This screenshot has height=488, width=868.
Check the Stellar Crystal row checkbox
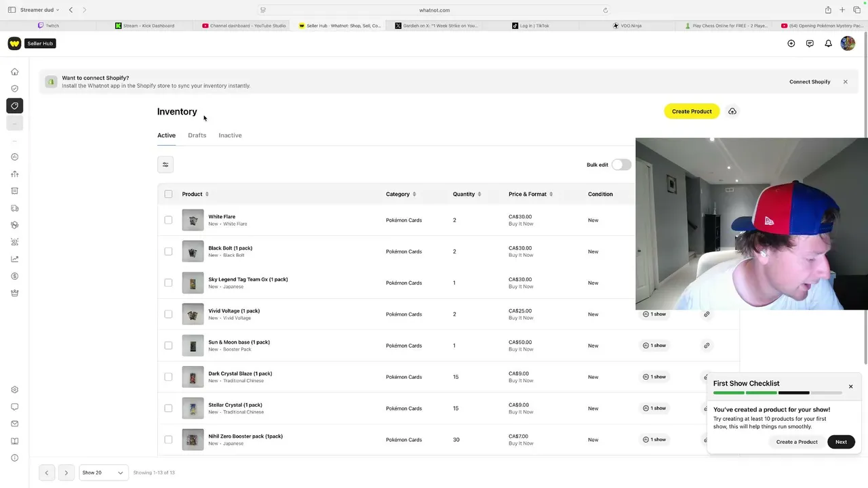point(168,408)
